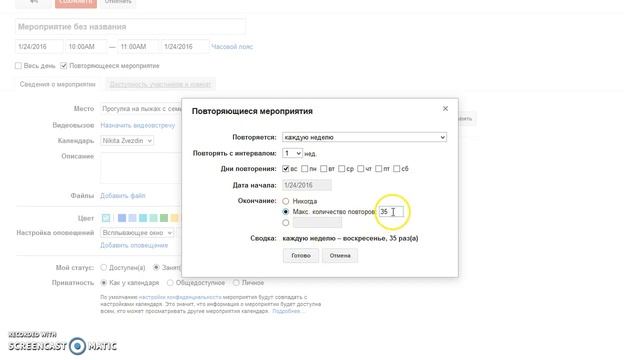Click 'Добавить оповещение' link
This screenshot has width=640, height=360.
coord(134,245)
